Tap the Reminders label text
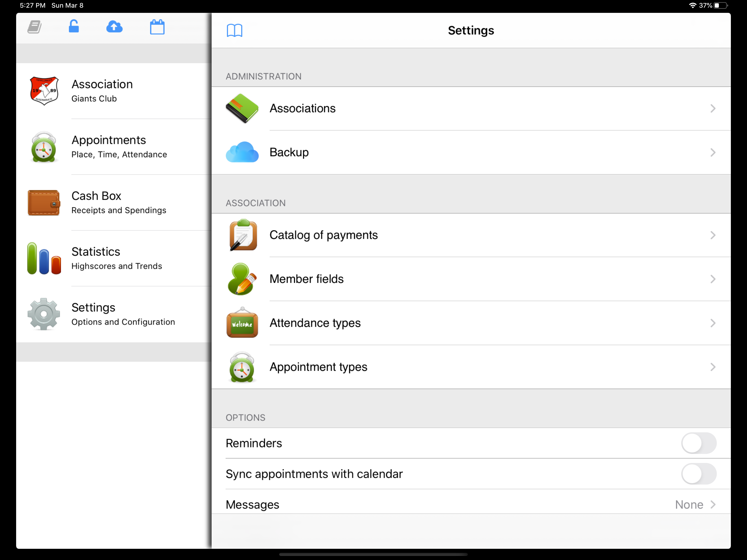The width and height of the screenshot is (747, 560). [254, 443]
